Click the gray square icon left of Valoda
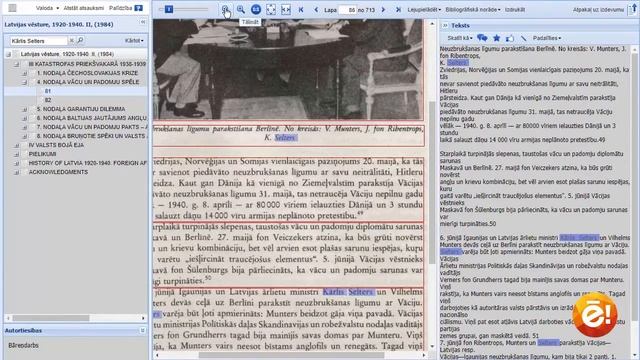This screenshot has width=640, height=360. (x=12, y=8)
